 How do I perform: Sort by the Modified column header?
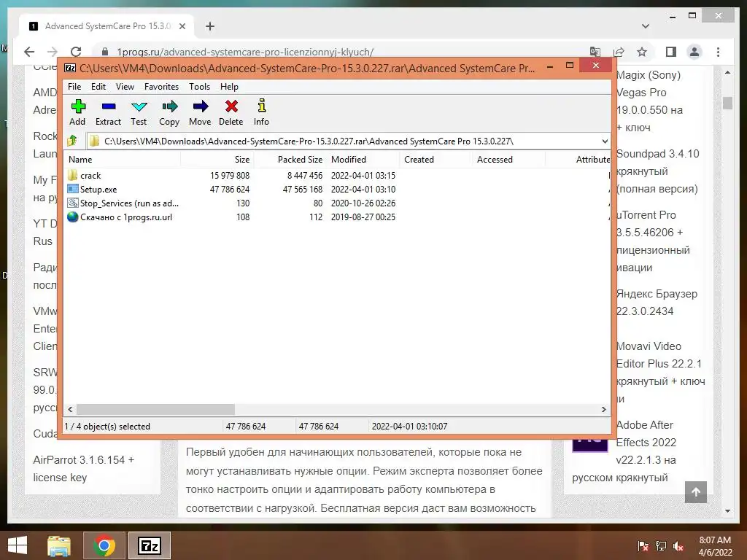pos(363,160)
